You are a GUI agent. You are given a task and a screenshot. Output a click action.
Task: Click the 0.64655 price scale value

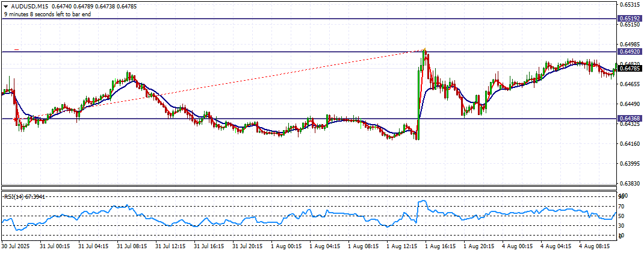pos(630,84)
